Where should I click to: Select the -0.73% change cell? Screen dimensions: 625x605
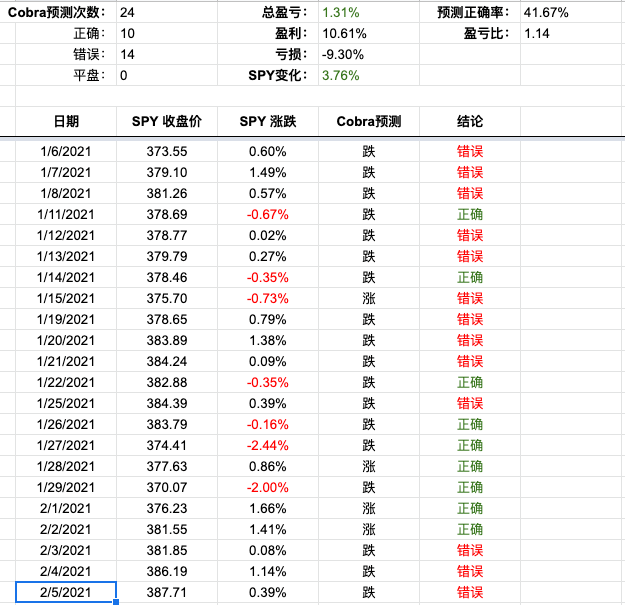[267, 299]
